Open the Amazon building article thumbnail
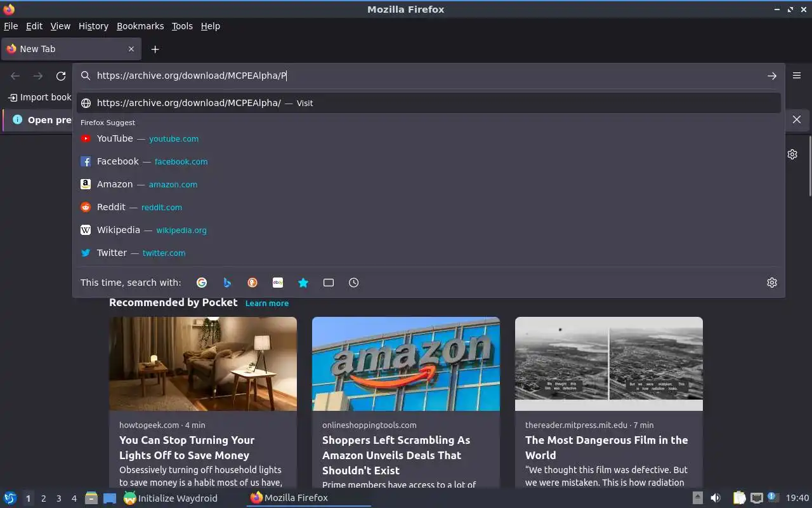Image resolution: width=812 pixels, height=508 pixels. tap(406, 364)
